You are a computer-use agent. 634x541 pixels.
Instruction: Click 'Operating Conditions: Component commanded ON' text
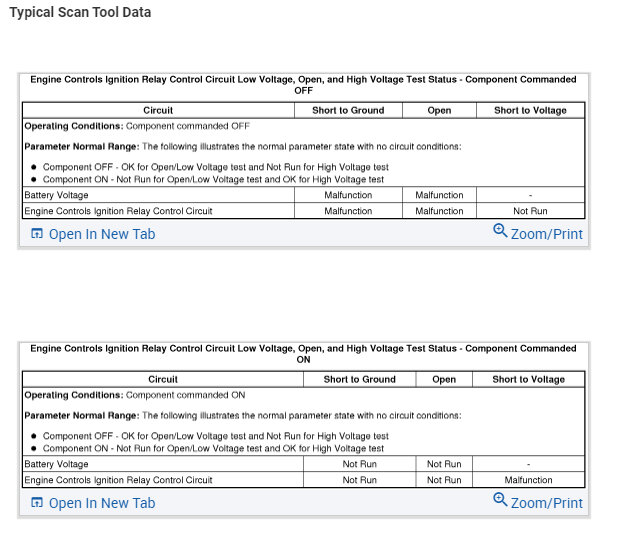click(135, 395)
